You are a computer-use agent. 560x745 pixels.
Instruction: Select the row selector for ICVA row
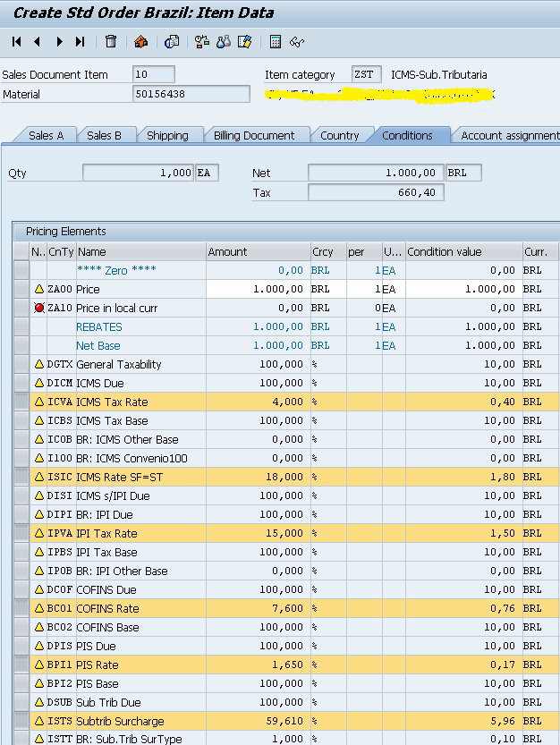pos(21,402)
